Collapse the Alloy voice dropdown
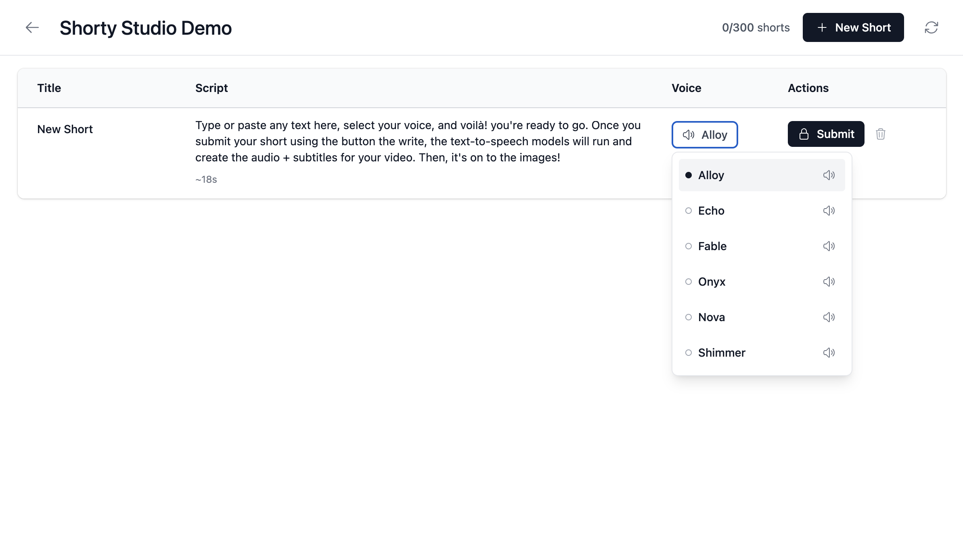The image size is (963, 560). click(x=705, y=135)
